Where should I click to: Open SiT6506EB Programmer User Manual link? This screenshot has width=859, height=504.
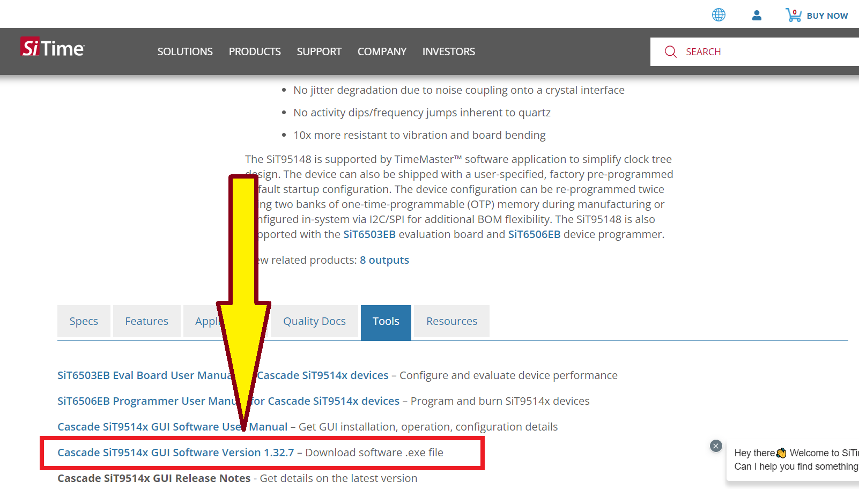tap(228, 401)
